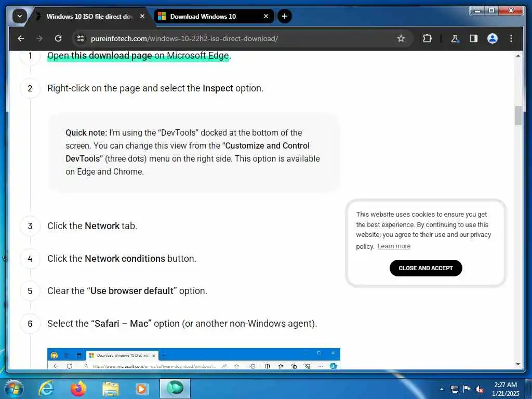Close the browser window
Viewport: 532px width, 399px height.
click(511, 11)
